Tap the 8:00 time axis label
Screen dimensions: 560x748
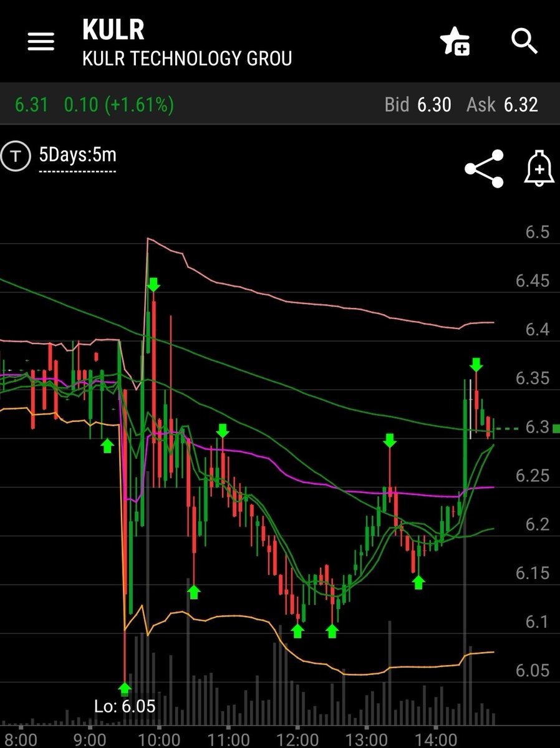(21, 740)
